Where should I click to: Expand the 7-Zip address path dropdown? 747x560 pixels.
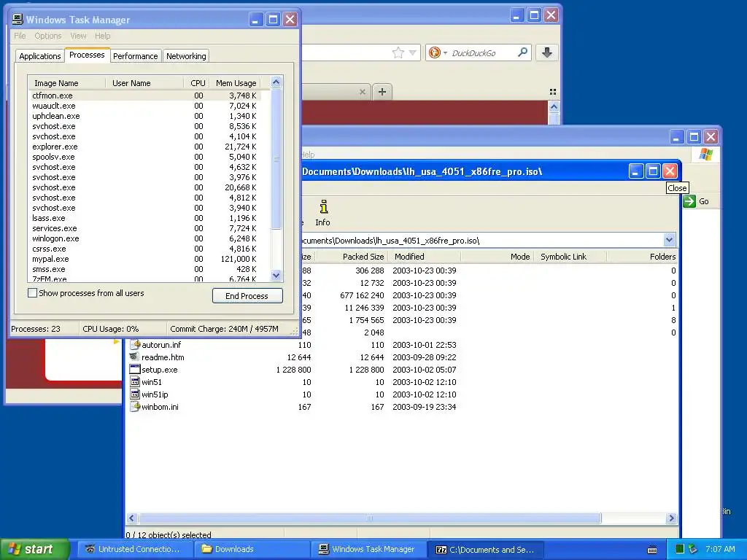coord(669,240)
